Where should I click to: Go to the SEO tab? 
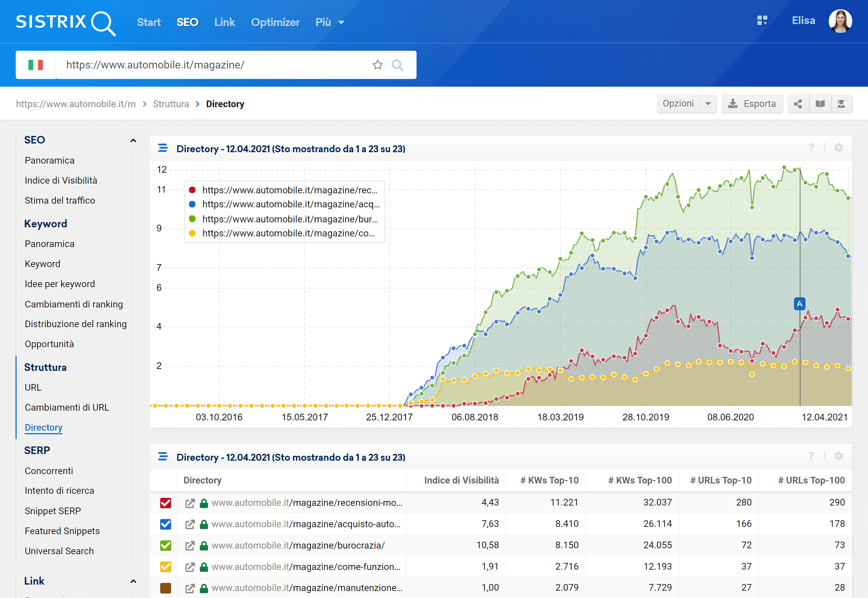(187, 22)
